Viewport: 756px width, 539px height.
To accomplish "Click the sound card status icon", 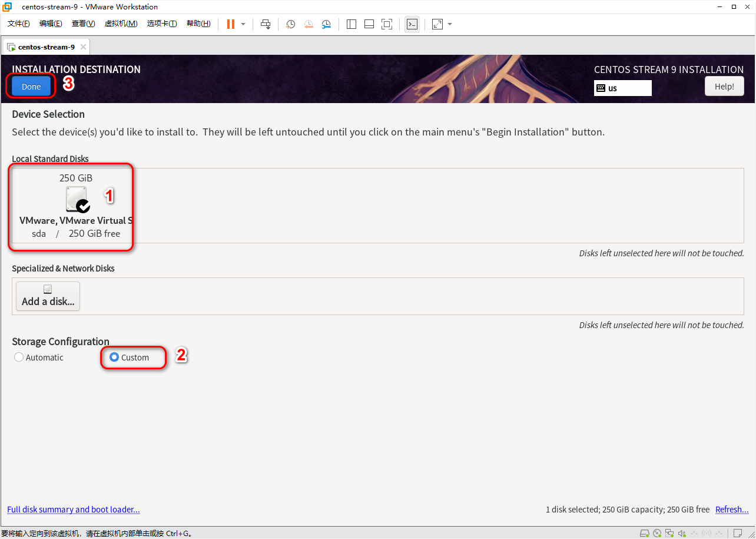I will (682, 533).
